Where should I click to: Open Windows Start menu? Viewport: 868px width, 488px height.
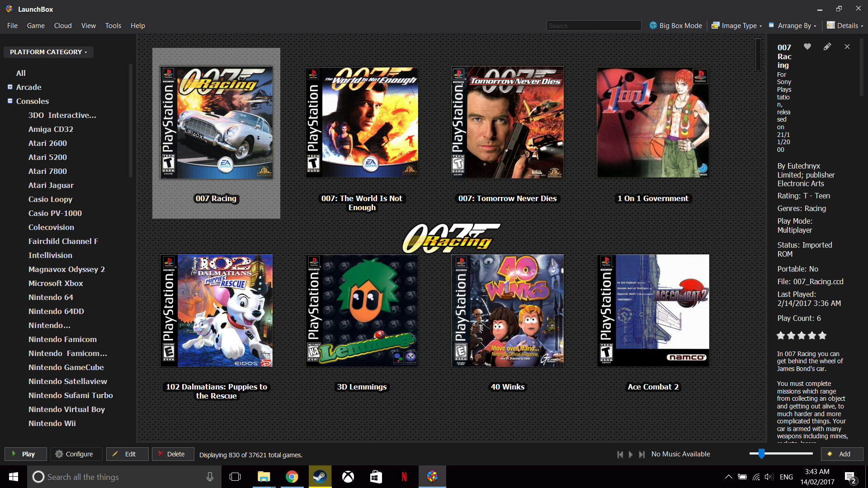pos(14,477)
